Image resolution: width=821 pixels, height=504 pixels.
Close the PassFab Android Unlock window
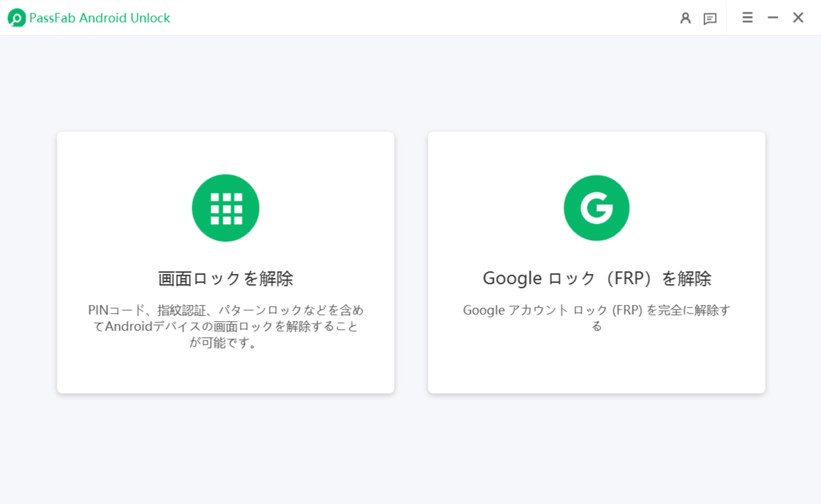tap(798, 18)
